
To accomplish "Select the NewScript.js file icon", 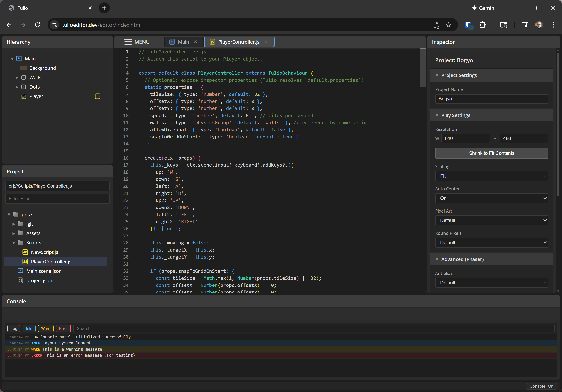I will (x=25, y=252).
